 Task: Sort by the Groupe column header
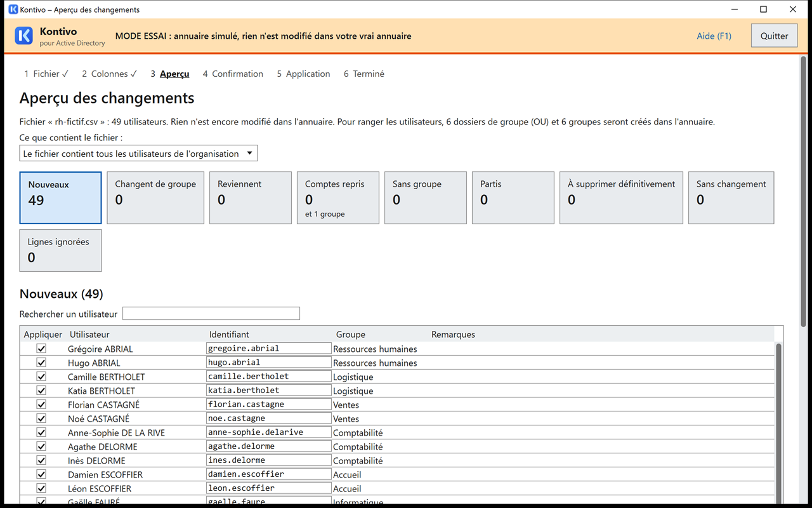click(x=351, y=335)
